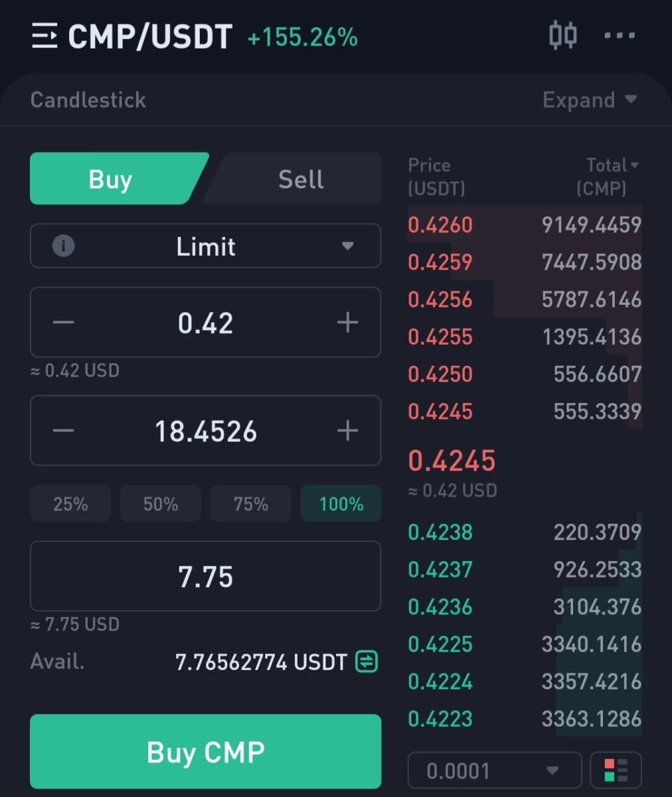
Task: Tap the Buy CMP button
Action: pos(206,751)
